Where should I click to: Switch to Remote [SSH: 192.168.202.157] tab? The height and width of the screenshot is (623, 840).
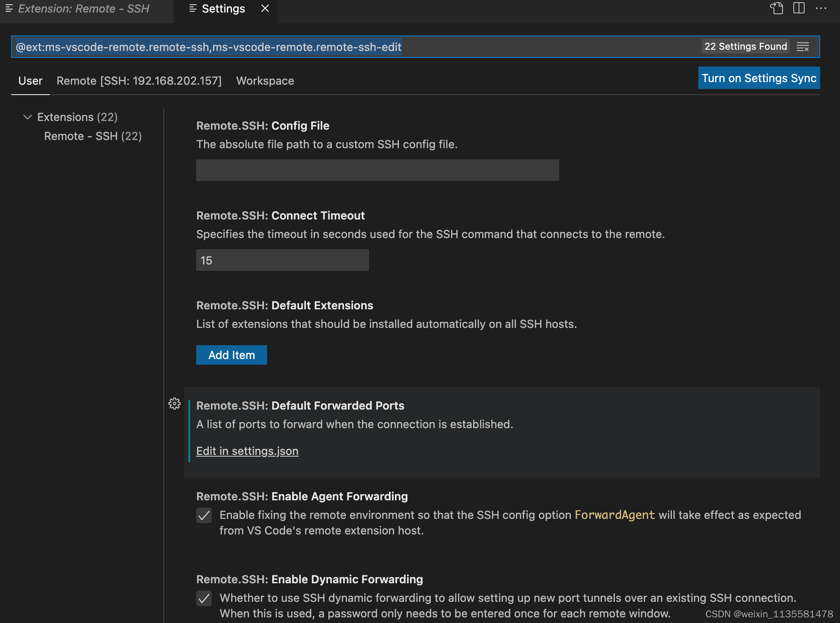(x=139, y=81)
